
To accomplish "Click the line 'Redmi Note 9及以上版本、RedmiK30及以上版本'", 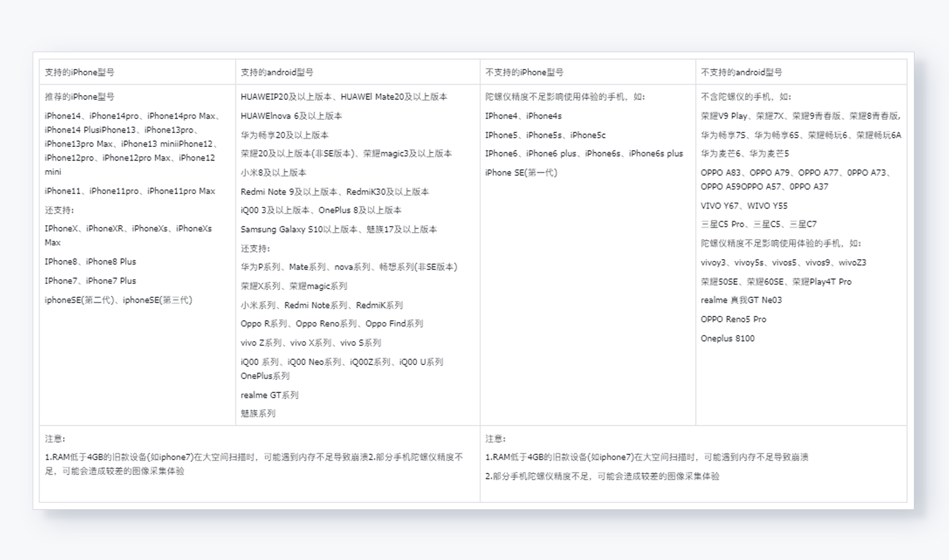I will coord(335,192).
